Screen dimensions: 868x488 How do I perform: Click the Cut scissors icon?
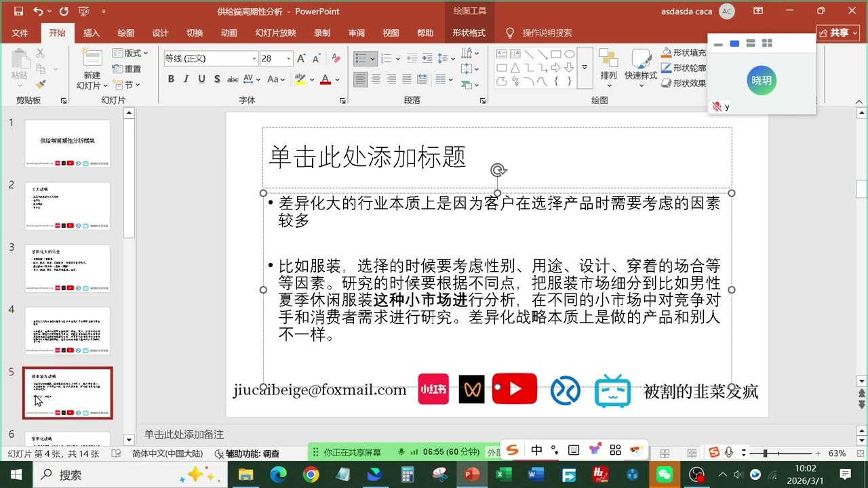pos(41,53)
